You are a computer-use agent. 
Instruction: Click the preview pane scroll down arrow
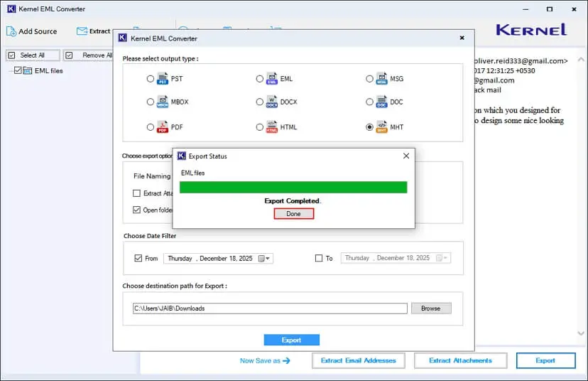coord(581,333)
